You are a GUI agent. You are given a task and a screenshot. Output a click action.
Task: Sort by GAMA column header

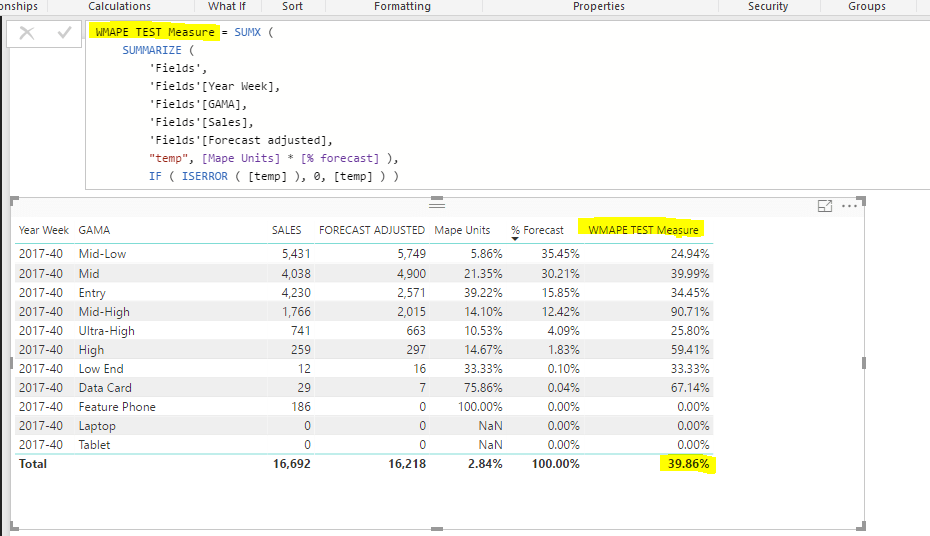[x=94, y=230]
